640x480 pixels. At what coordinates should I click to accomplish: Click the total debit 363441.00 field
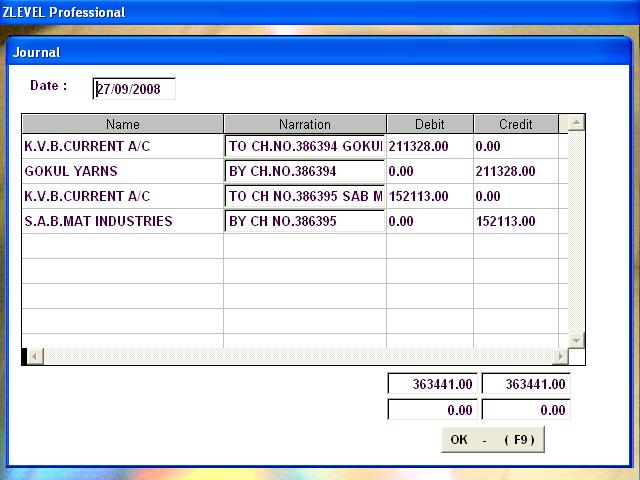tap(432, 384)
